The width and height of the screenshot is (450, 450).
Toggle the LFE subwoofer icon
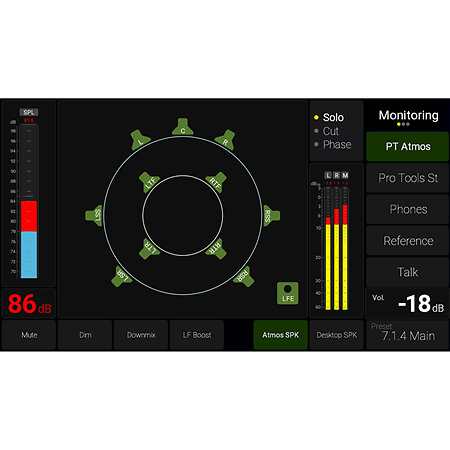(288, 293)
